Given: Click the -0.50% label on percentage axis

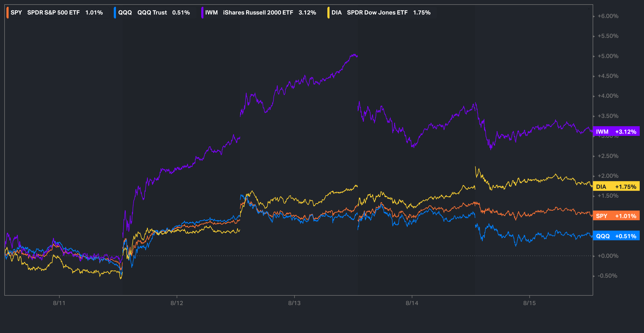Looking at the screenshot, I should 607,276.
